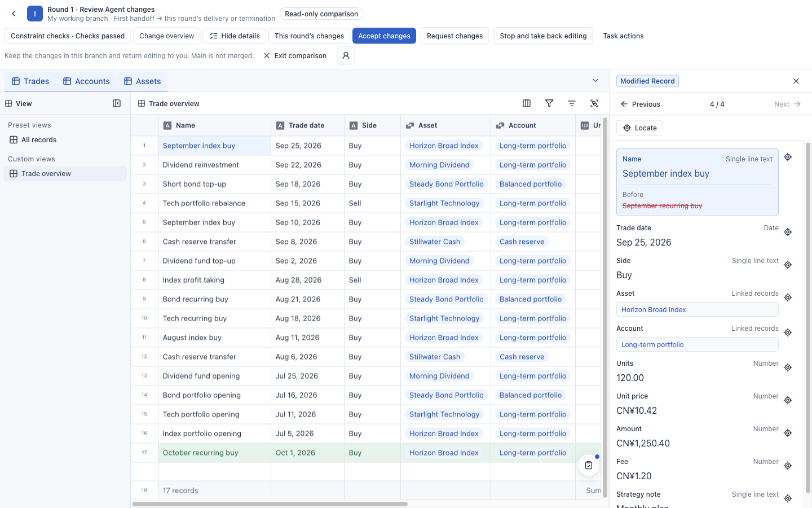Select Trade overview custom view

[x=65, y=174]
